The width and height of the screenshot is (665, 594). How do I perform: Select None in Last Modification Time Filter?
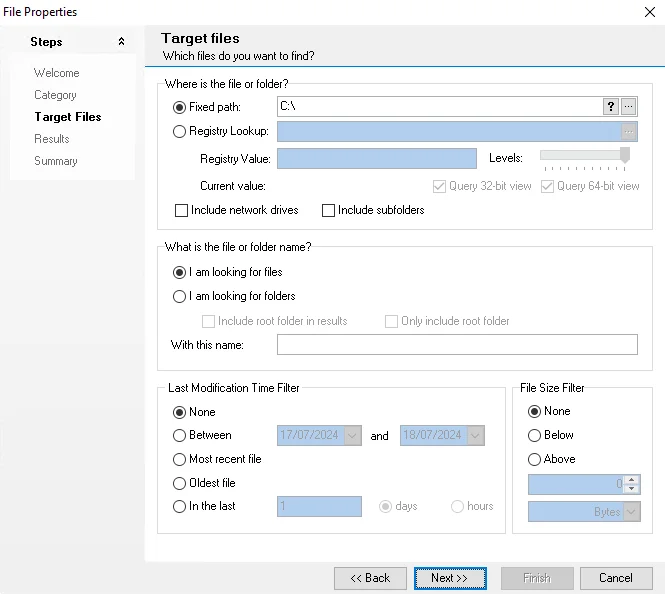pos(179,412)
